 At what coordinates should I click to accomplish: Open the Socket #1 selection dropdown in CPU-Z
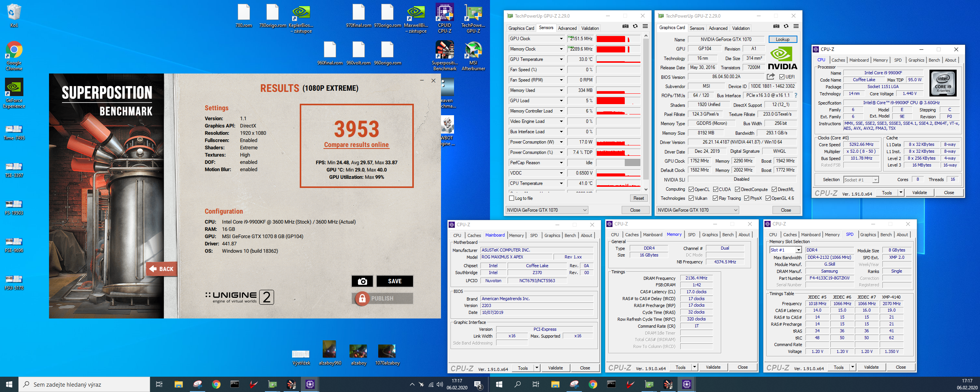tap(861, 180)
